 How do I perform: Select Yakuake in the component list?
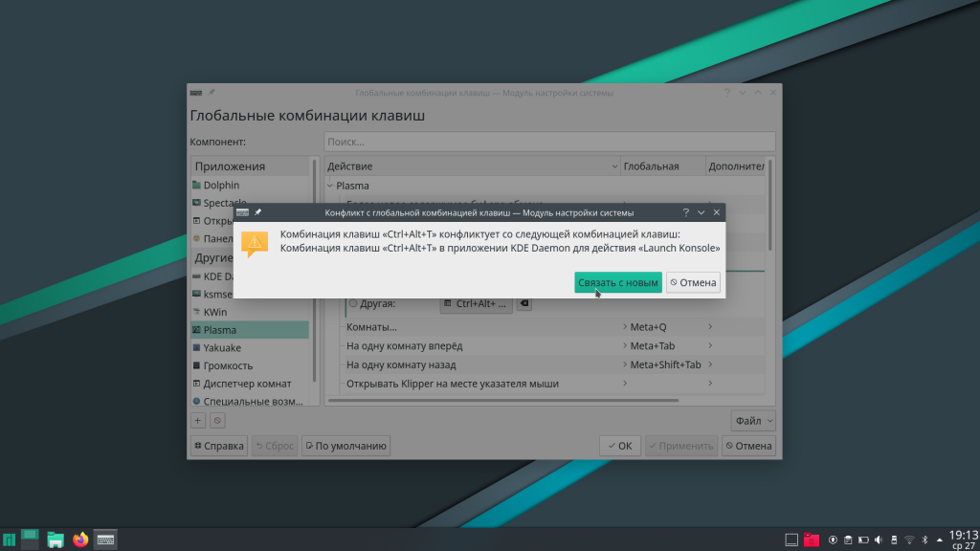(x=221, y=347)
